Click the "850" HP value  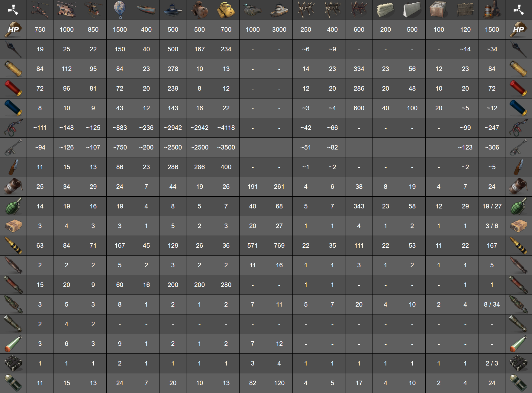point(93,30)
